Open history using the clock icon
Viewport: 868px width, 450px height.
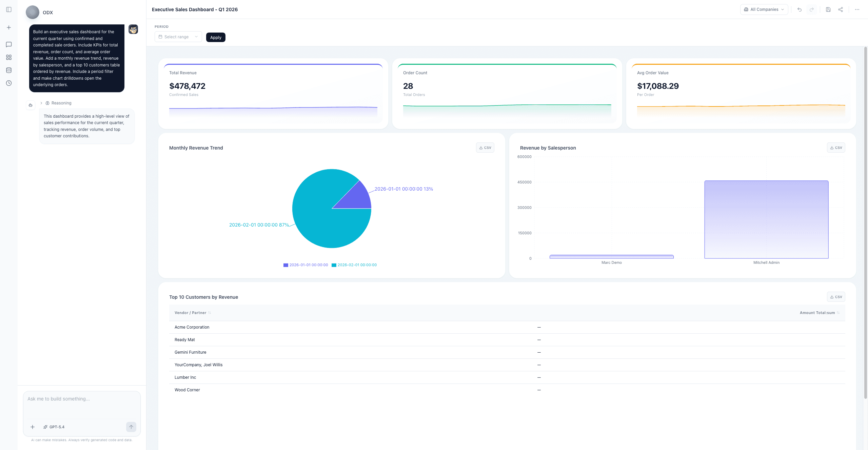point(9,83)
